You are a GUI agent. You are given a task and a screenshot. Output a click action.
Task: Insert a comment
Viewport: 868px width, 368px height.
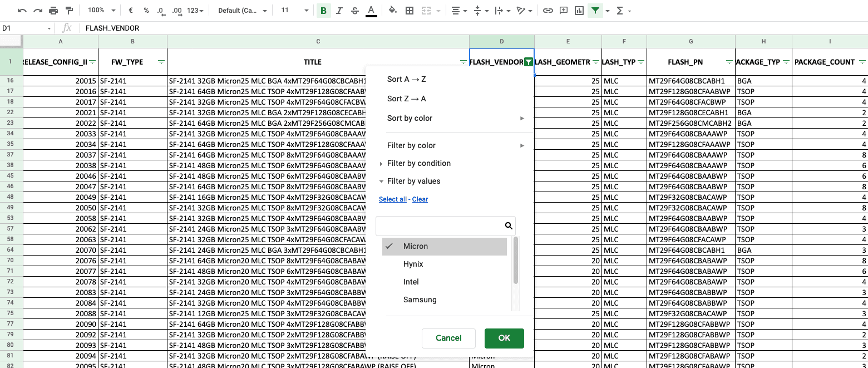[564, 10]
